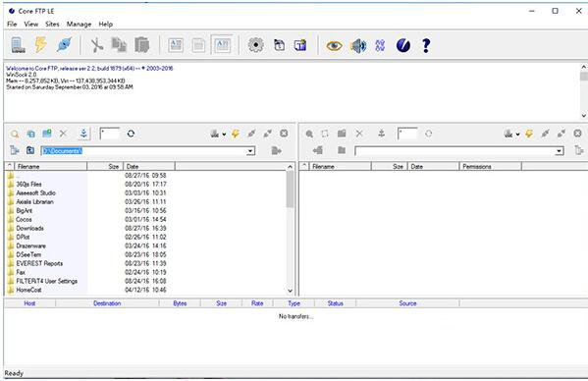Screen dimensions: 588x381
Task: Click the Reconnect plug icon in main toolbar
Action: pyautogui.click(x=64, y=45)
